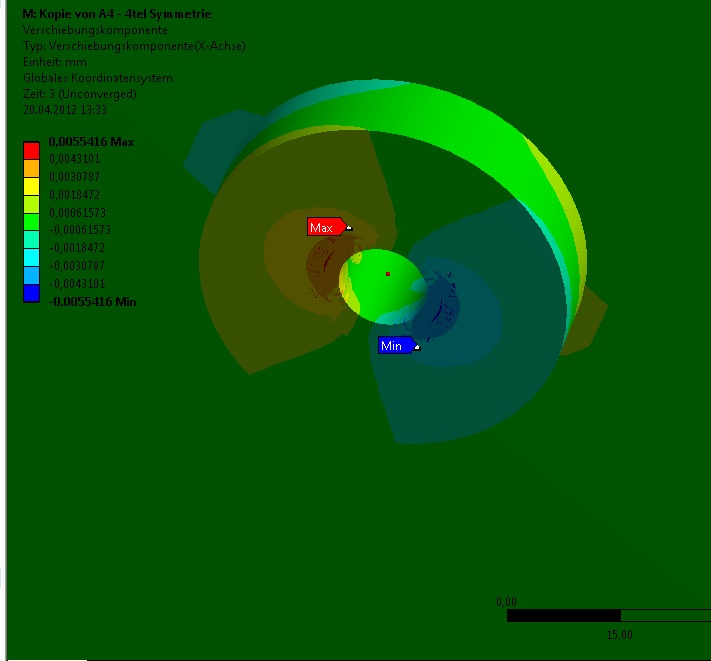Click the legend value -0,0030787
This screenshot has height=661, width=711.
77,266
